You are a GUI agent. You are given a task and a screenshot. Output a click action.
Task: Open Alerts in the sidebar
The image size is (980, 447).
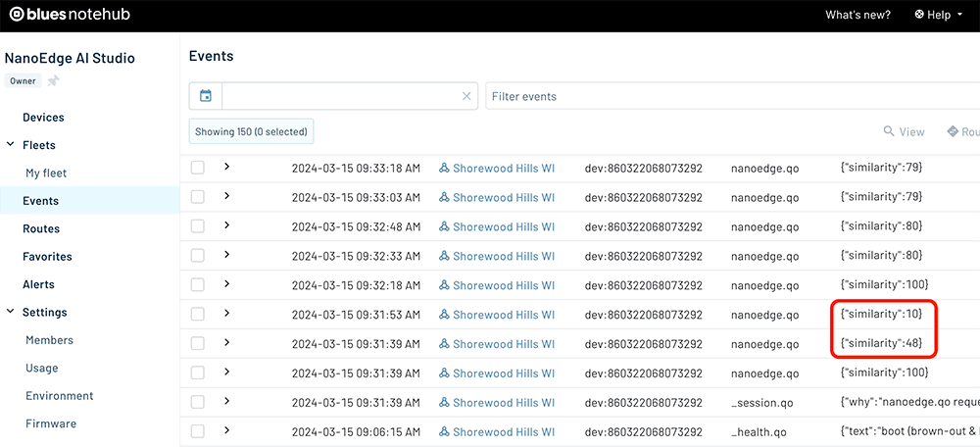(38, 284)
